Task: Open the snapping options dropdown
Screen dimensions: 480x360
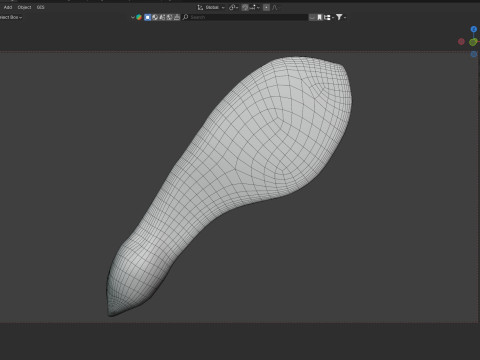Action: tap(254, 7)
